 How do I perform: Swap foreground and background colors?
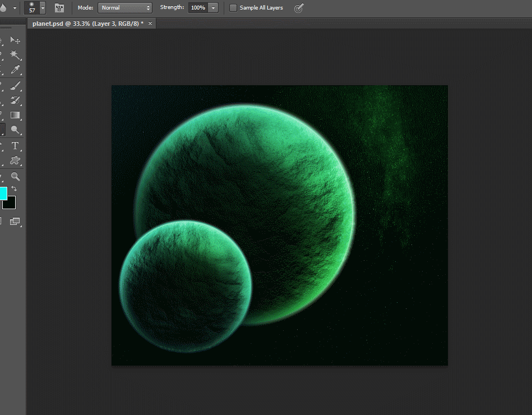tap(14, 189)
